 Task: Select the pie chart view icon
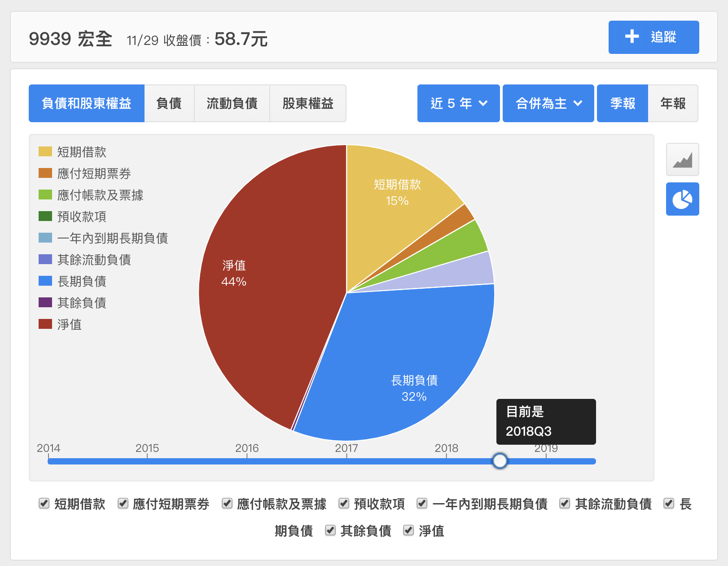[x=682, y=199]
